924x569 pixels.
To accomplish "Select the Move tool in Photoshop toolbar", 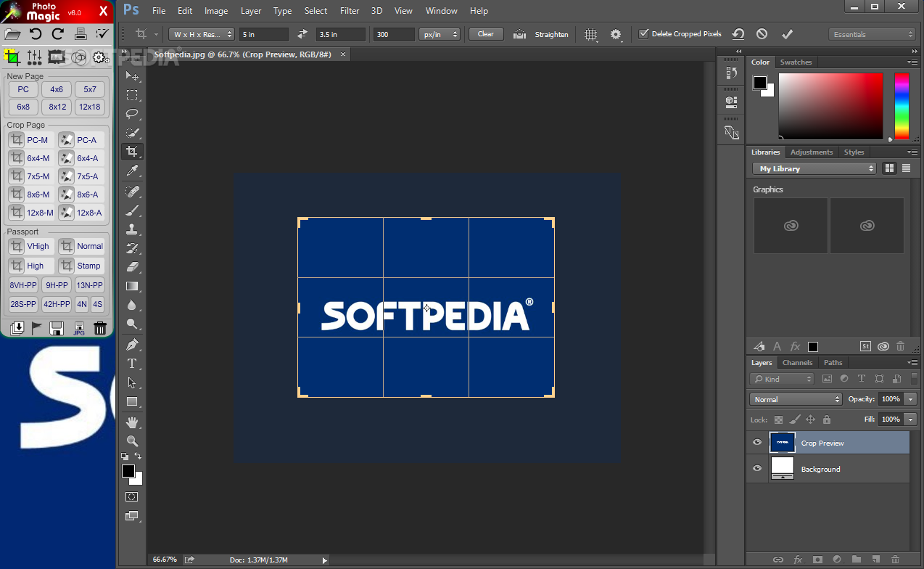I will (x=132, y=76).
